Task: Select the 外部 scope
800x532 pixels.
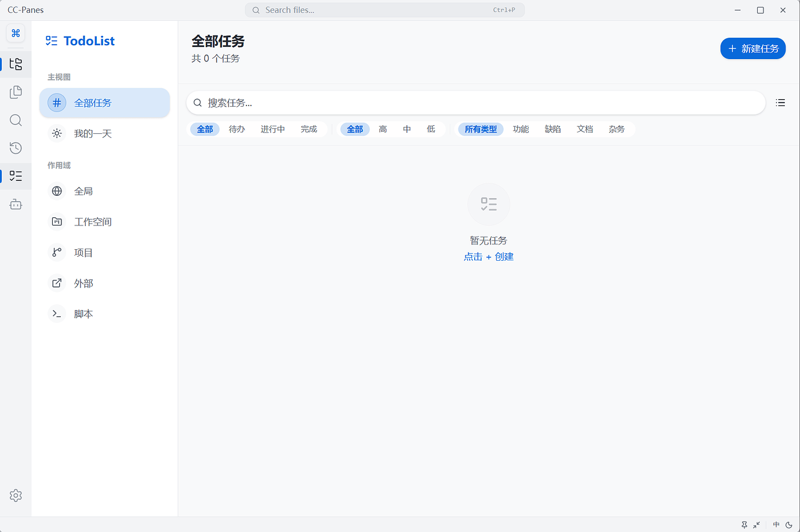Action: coord(104,283)
